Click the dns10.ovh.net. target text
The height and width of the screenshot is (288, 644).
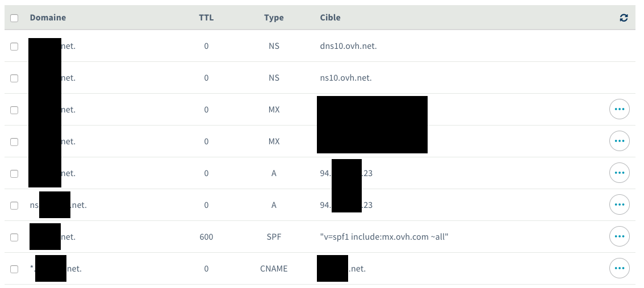348,46
